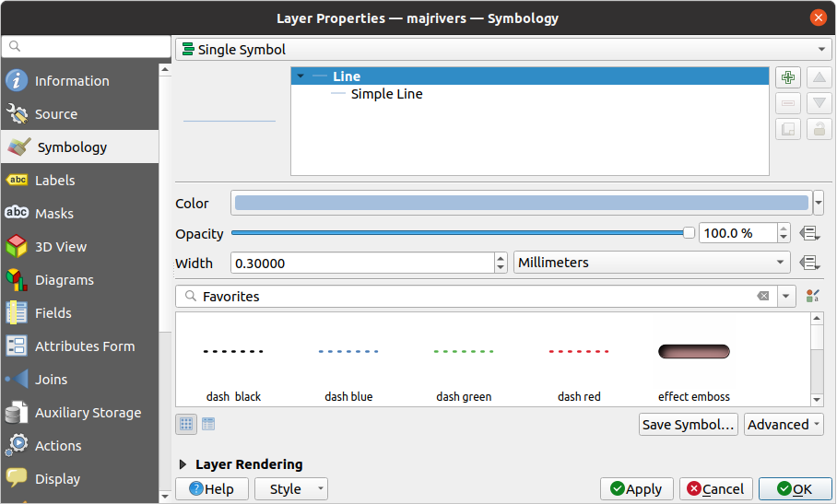Click the Opacity slider handle
Screen dimensions: 837x504
tap(689, 233)
